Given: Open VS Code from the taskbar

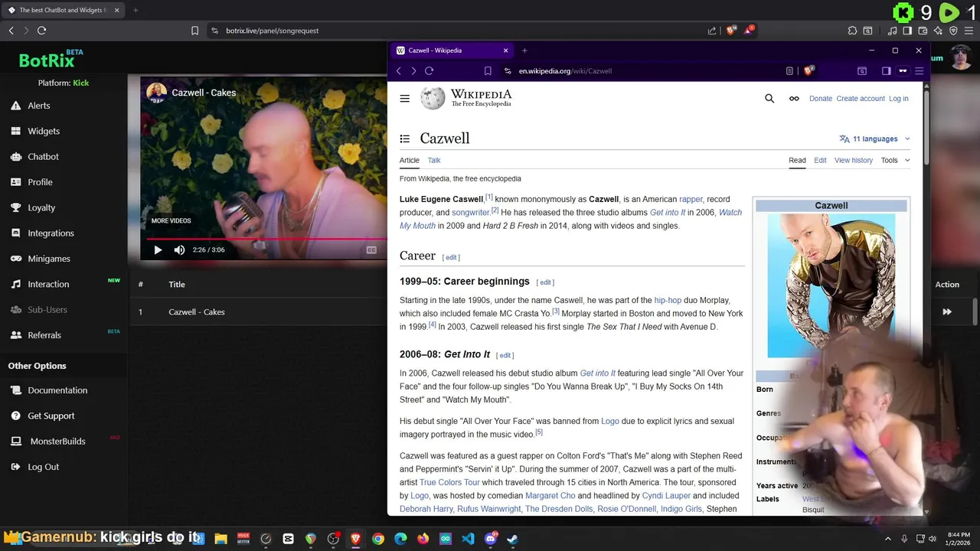Looking at the screenshot, I should point(468,539).
